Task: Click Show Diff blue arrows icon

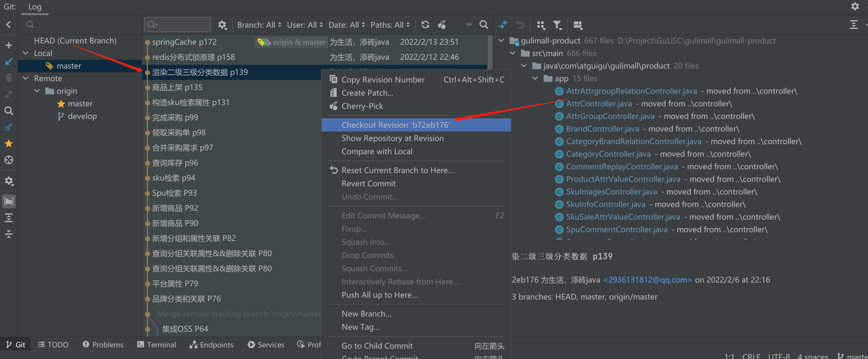Action: point(503,25)
